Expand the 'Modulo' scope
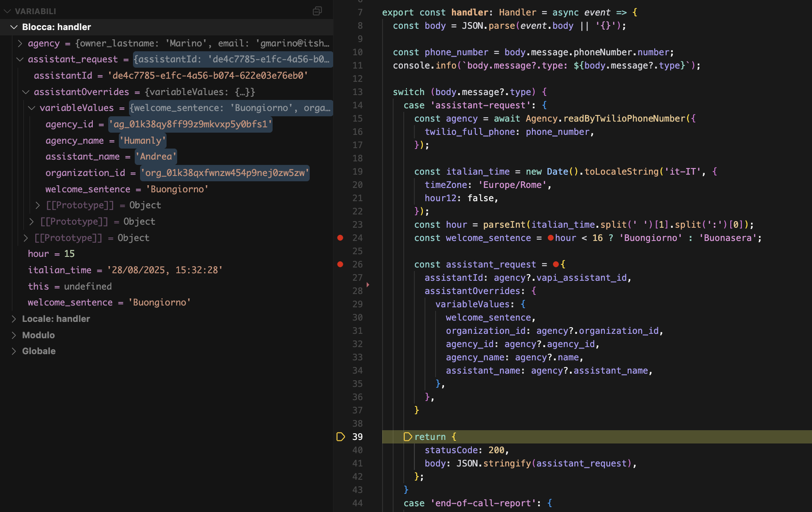Image resolution: width=812 pixels, height=512 pixels. (x=14, y=335)
